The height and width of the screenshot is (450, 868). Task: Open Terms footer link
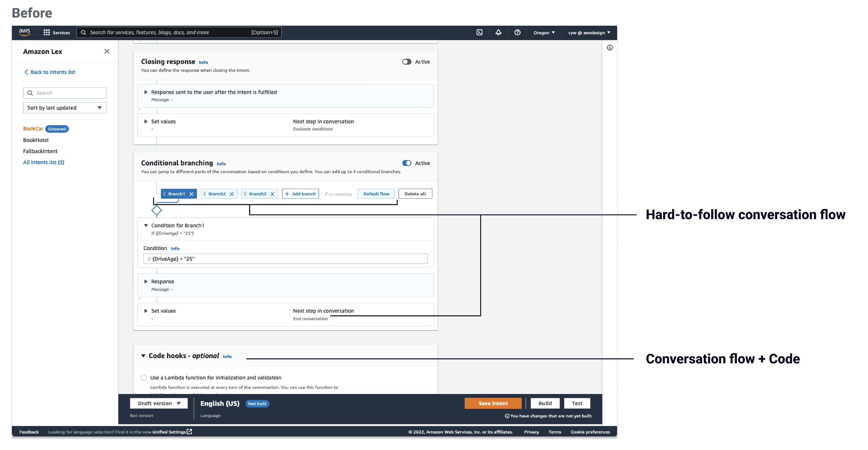pyautogui.click(x=555, y=432)
